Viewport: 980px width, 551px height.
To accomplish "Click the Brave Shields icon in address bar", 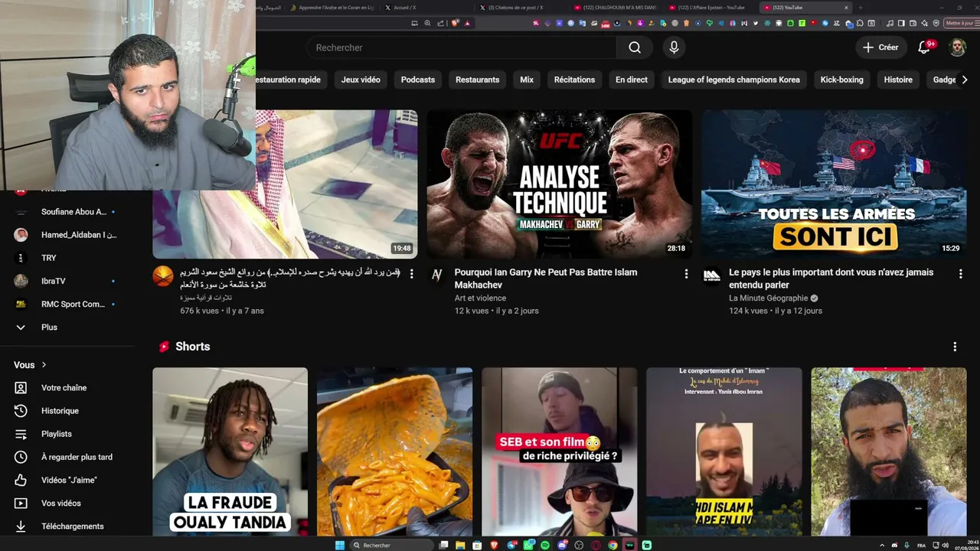I will (x=457, y=23).
